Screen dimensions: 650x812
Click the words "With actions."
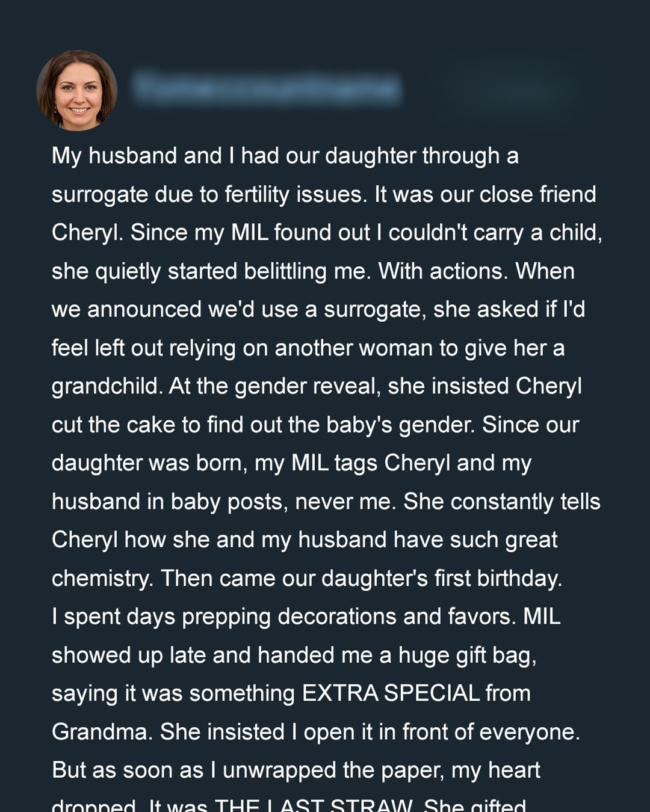(441, 271)
